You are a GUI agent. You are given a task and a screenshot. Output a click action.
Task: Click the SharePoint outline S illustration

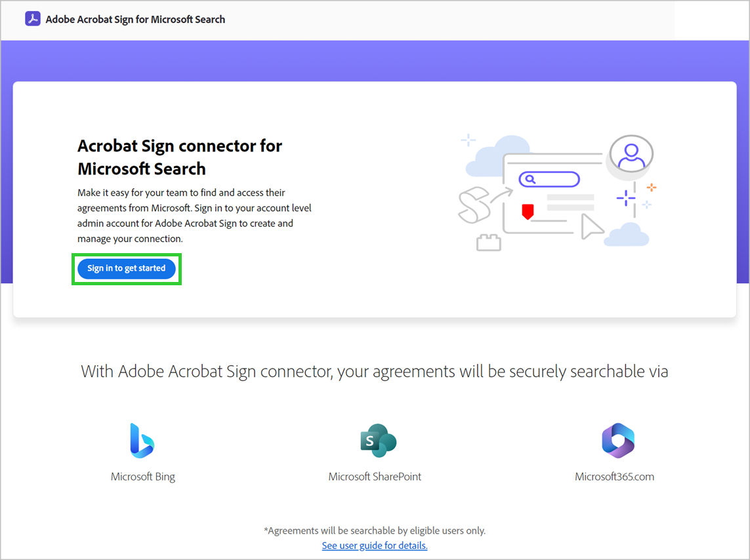(474, 205)
